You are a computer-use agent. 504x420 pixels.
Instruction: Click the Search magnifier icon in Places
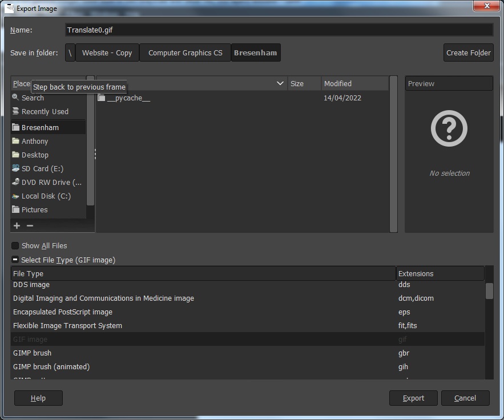[x=15, y=97]
